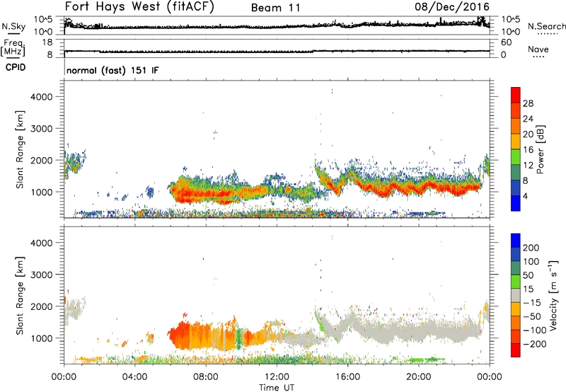Click the "18" tick on the frequency axis
This screenshot has height=392, width=566.
(x=47, y=42)
